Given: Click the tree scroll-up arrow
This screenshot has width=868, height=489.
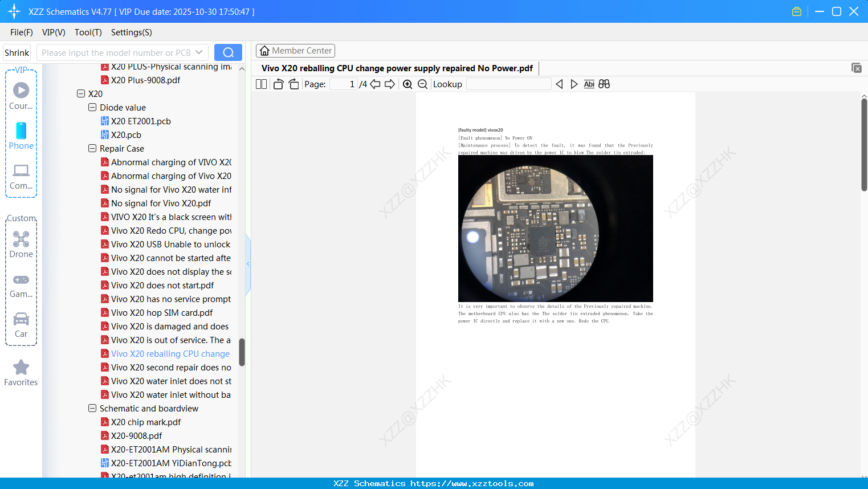Looking at the screenshot, I should [242, 68].
